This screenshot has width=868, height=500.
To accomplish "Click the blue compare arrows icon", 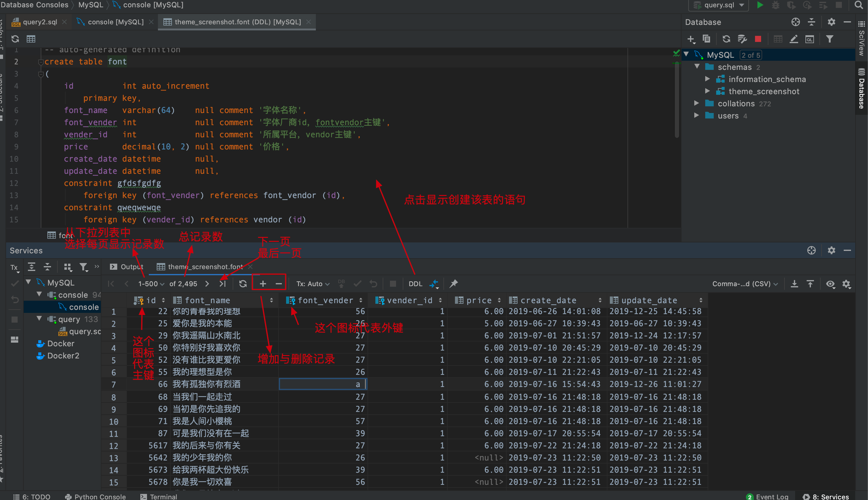I will (434, 284).
